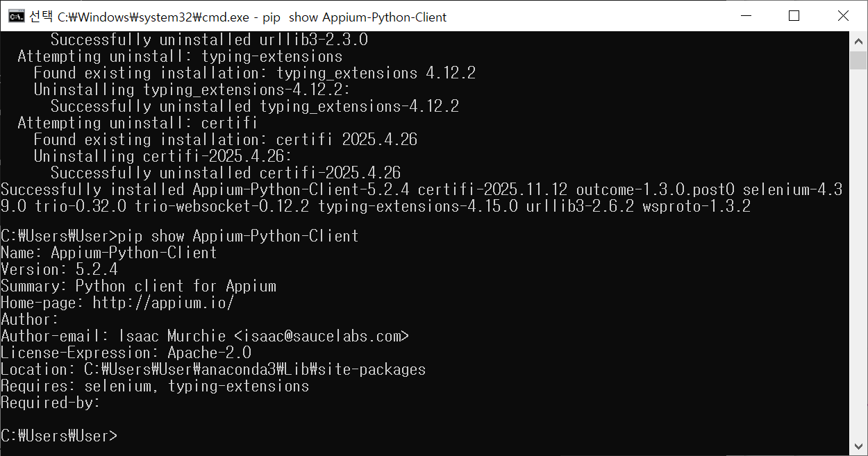The width and height of the screenshot is (868, 456).
Task: Click 'Uninstalling typing_extensions-4.12.2:' line
Action: pos(192,90)
